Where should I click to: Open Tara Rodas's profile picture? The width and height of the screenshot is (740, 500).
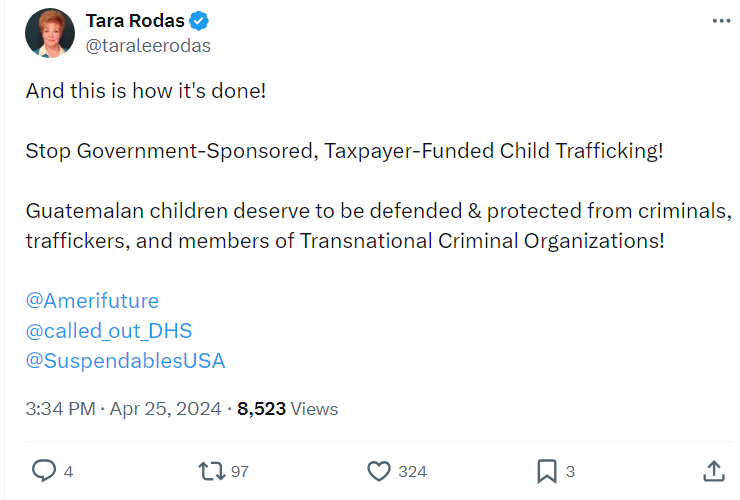coord(50,33)
